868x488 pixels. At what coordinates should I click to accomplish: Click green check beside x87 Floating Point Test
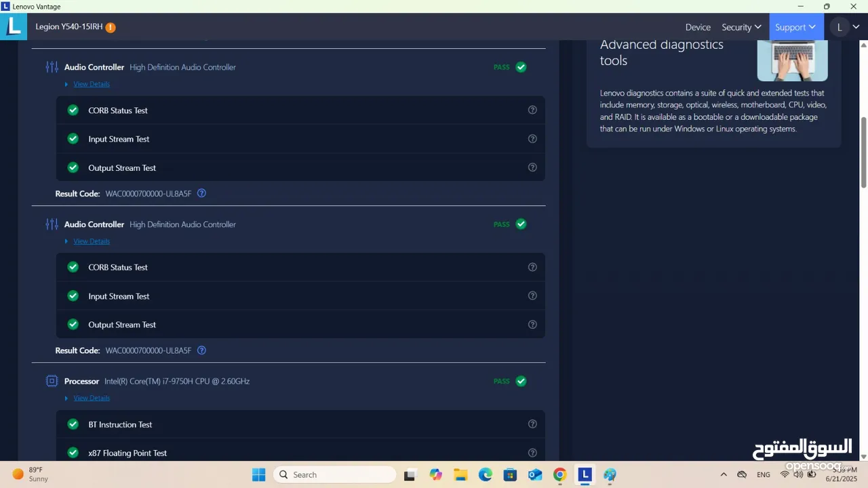tap(73, 453)
